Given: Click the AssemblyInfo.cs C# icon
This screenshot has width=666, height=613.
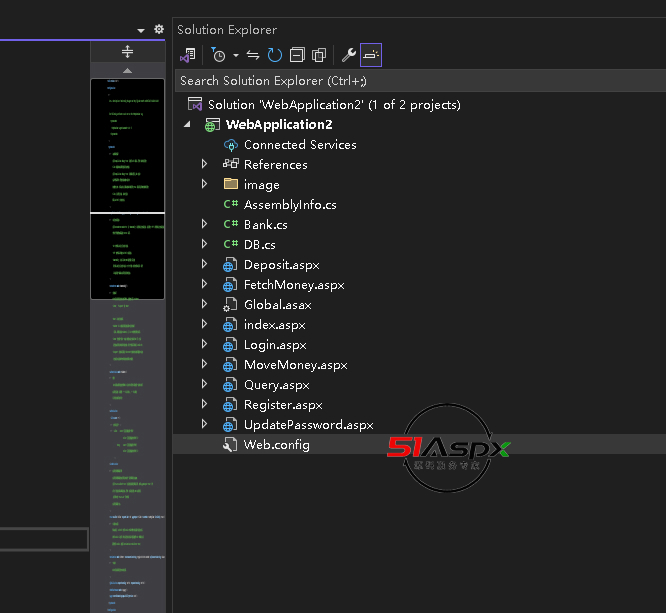Looking at the screenshot, I should coord(231,204).
